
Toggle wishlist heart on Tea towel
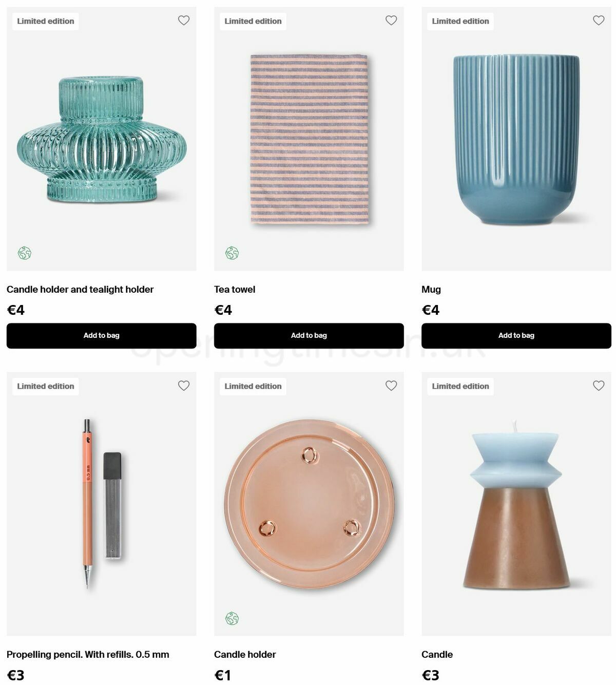[391, 21]
